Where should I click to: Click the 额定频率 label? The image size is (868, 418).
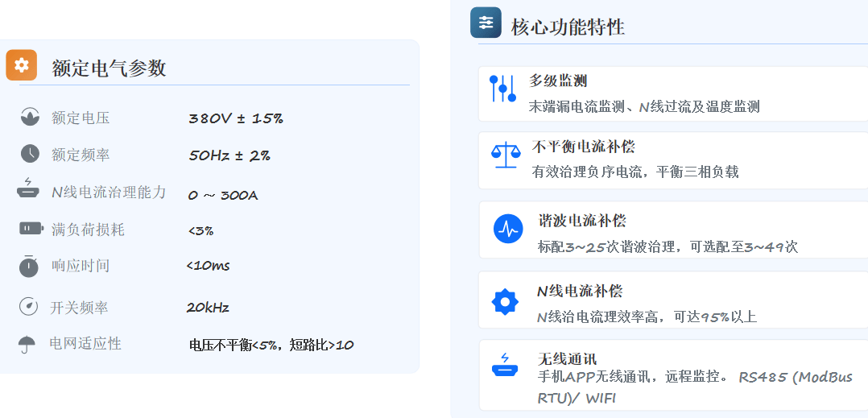81,155
